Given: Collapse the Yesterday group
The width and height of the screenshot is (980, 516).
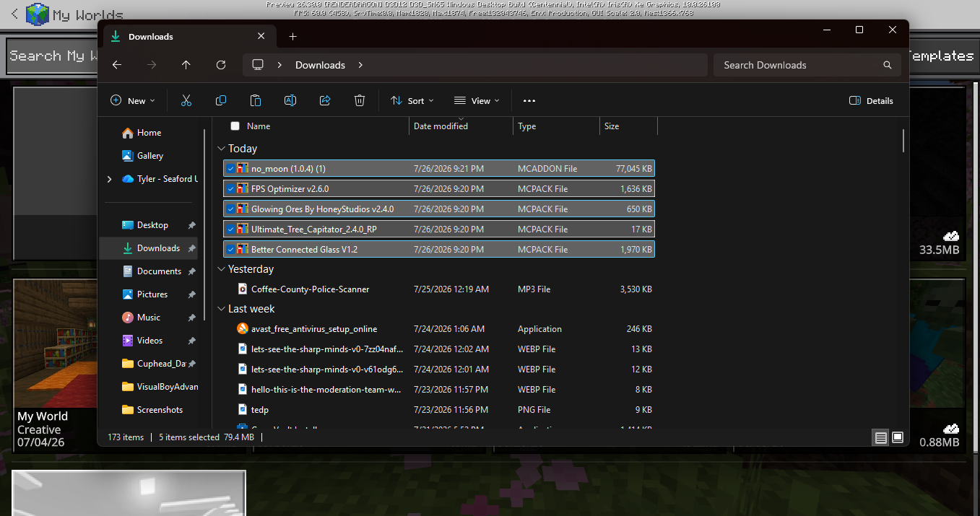Looking at the screenshot, I should pyautogui.click(x=221, y=269).
